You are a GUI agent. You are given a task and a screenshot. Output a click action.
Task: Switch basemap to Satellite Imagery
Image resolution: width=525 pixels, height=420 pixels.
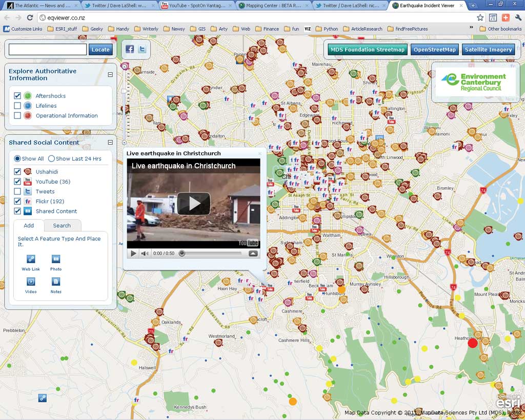click(x=488, y=50)
